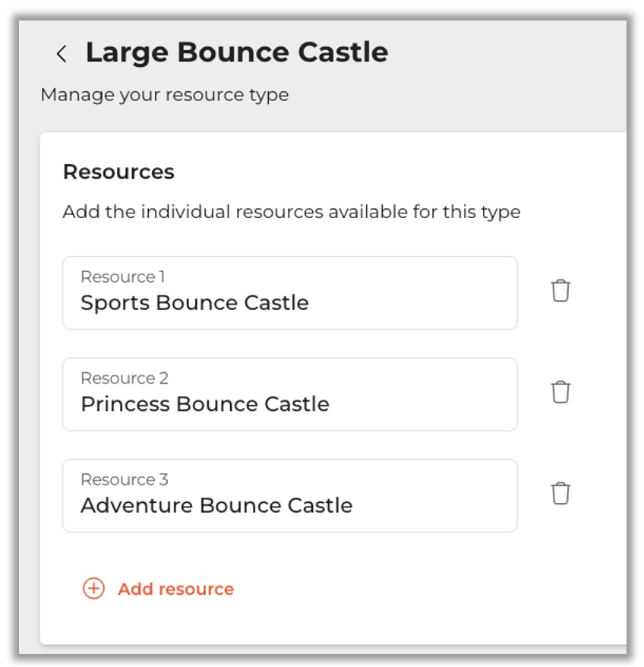644x667 pixels.
Task: Click the Resource 2 field label
Action: [x=124, y=378]
